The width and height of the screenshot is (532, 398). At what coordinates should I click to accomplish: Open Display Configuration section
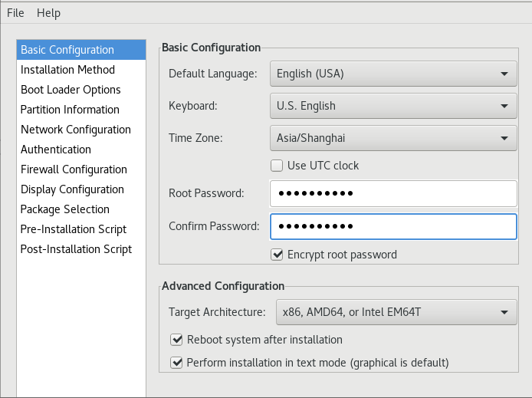72,189
